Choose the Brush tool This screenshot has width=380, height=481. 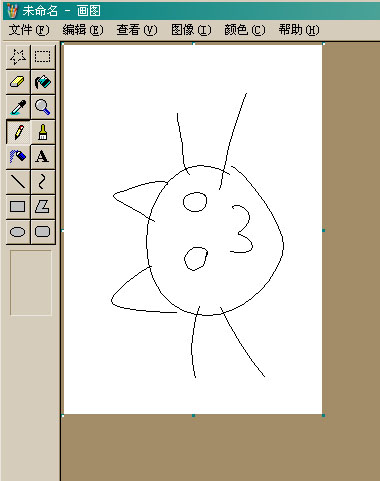(x=43, y=132)
